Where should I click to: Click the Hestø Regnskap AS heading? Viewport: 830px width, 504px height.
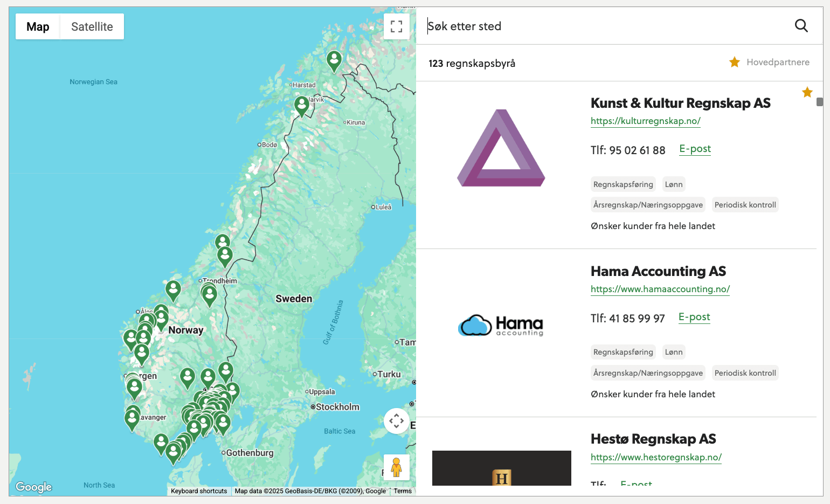pos(653,439)
